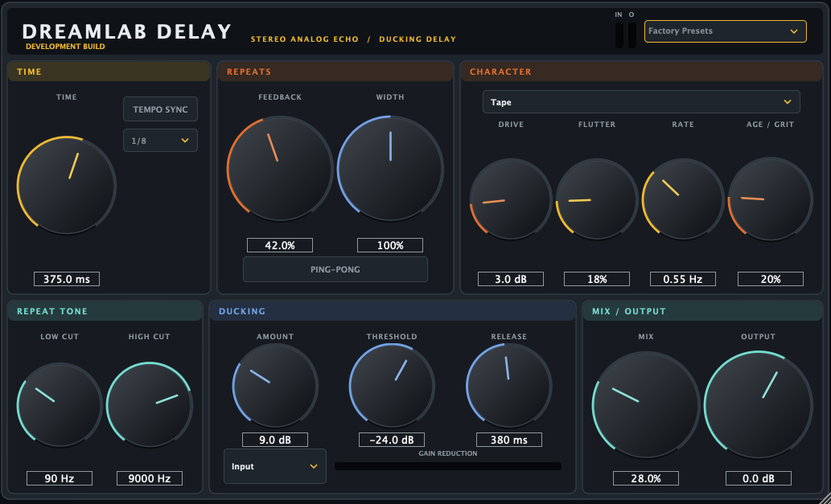Click the O output level meter
The image size is (831, 504).
pyautogui.click(x=631, y=35)
